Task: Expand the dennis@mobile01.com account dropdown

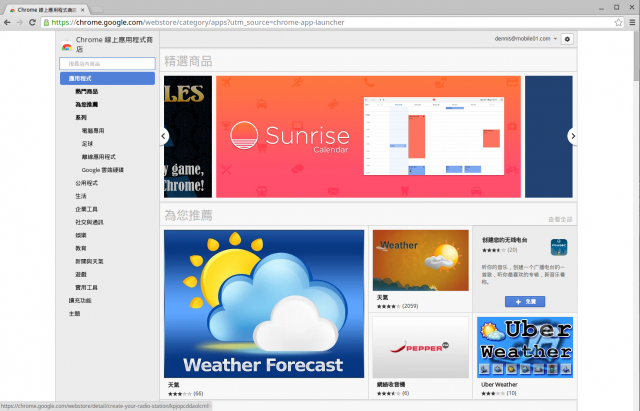Action: [x=526, y=39]
